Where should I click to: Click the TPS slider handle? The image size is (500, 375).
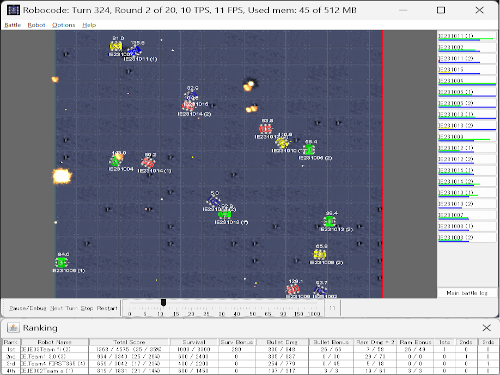[x=163, y=302]
